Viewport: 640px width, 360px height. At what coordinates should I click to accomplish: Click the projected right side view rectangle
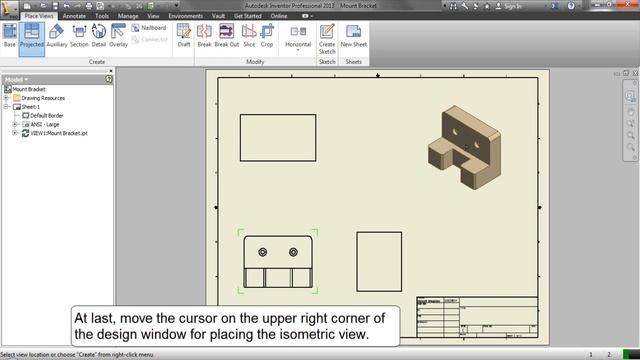tap(379, 262)
